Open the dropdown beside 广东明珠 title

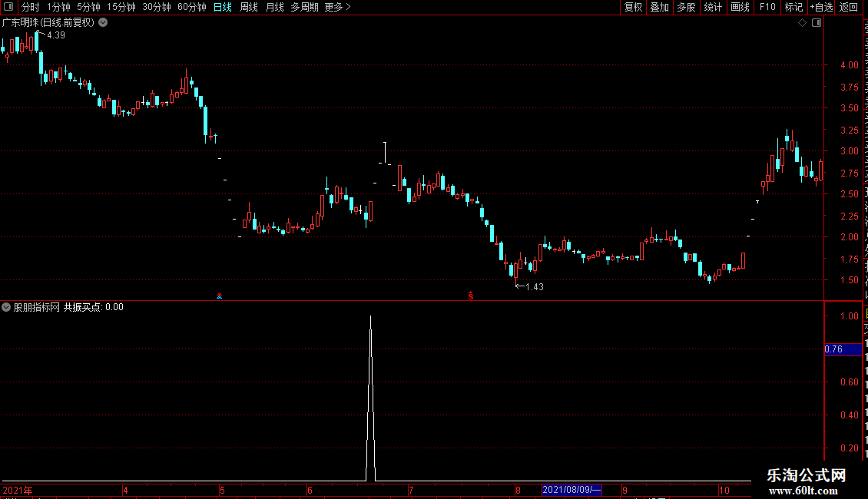click(103, 23)
